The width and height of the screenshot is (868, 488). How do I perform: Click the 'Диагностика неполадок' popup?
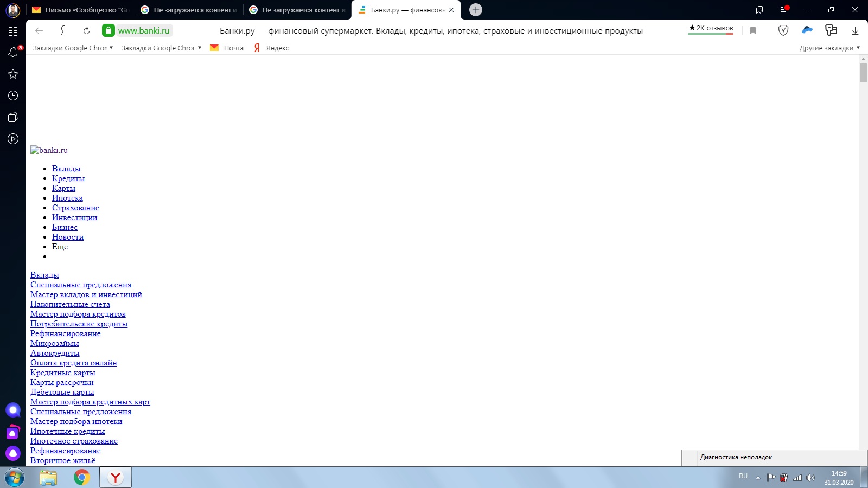point(774,458)
